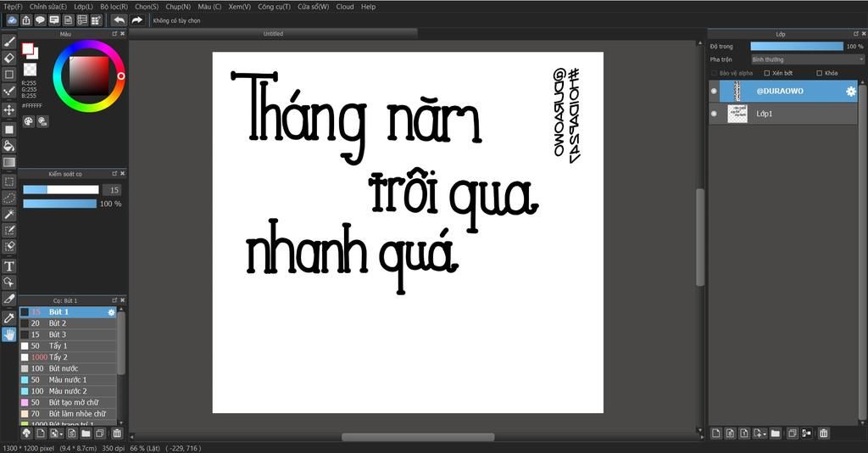Enable the Khóa checkbox
The width and height of the screenshot is (868, 453).
point(820,73)
